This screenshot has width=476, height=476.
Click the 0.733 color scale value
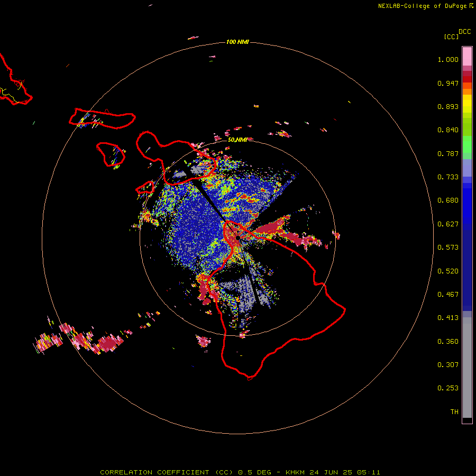448,177
